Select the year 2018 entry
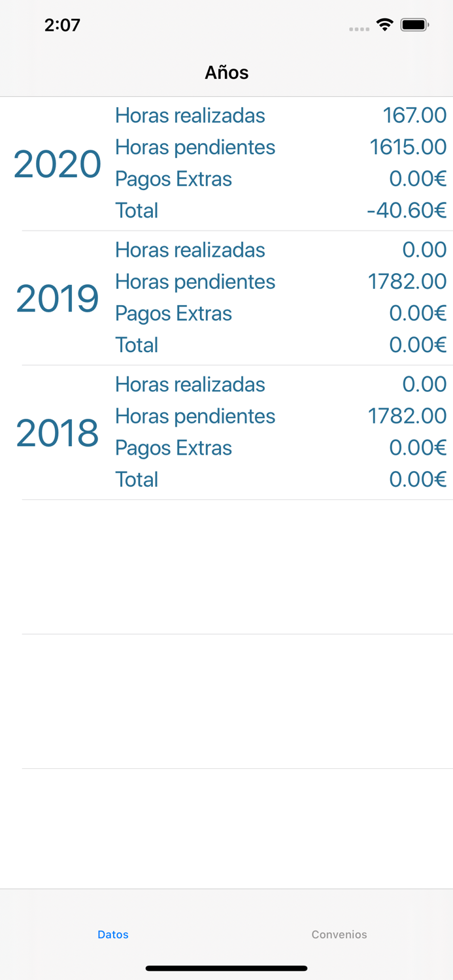Image resolution: width=453 pixels, height=980 pixels. click(57, 433)
